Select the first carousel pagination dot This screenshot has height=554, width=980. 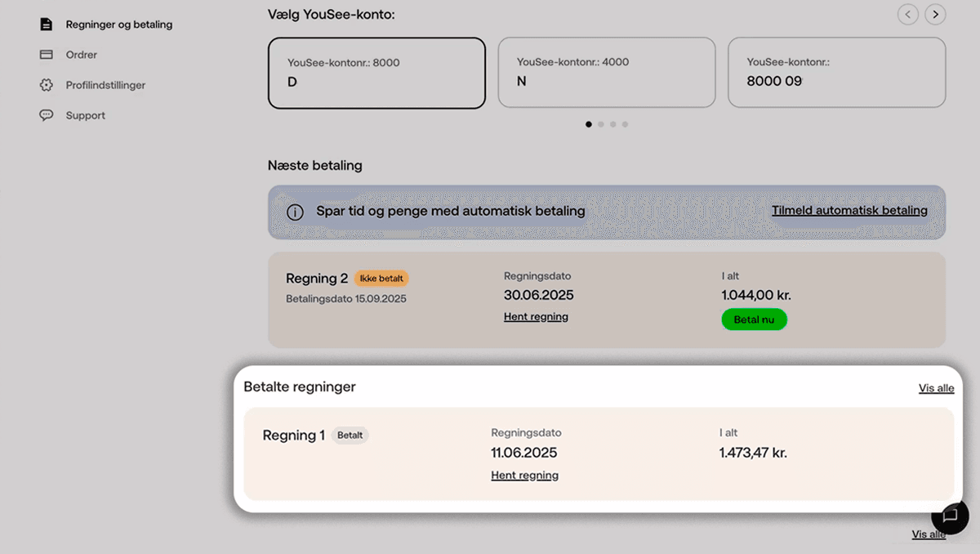click(x=589, y=124)
